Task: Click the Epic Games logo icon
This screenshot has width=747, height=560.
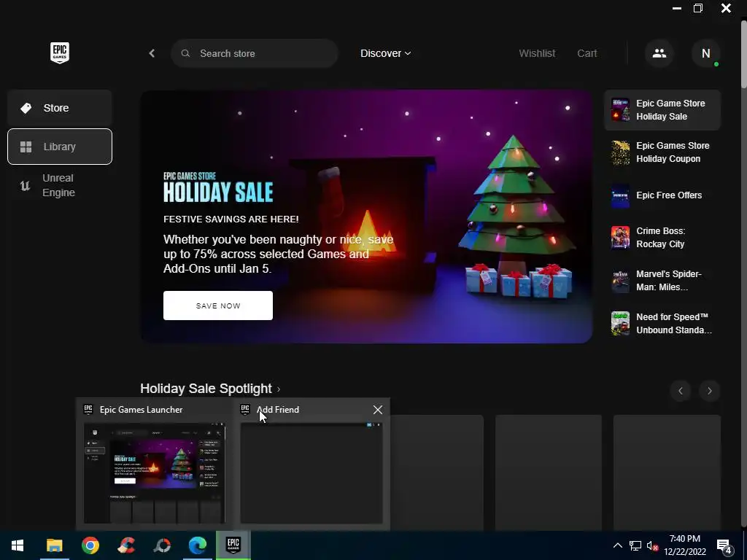Action: coord(60,52)
